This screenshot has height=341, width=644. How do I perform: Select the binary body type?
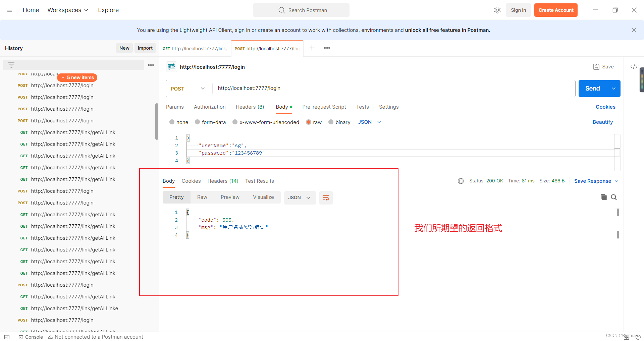(x=339, y=122)
